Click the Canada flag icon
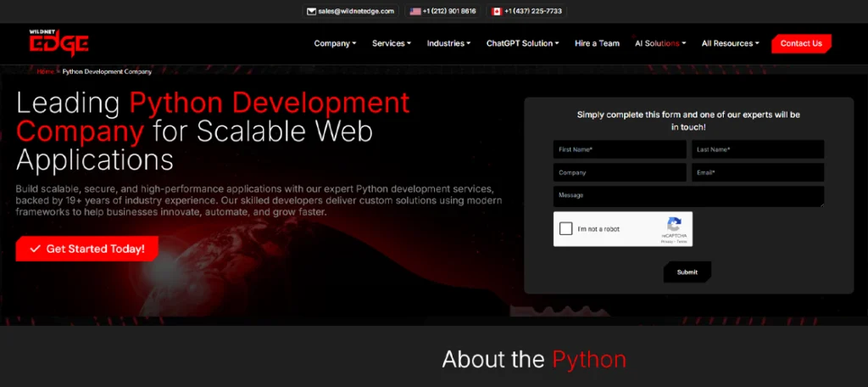Image resolution: width=868 pixels, height=387 pixels. pyautogui.click(x=497, y=11)
